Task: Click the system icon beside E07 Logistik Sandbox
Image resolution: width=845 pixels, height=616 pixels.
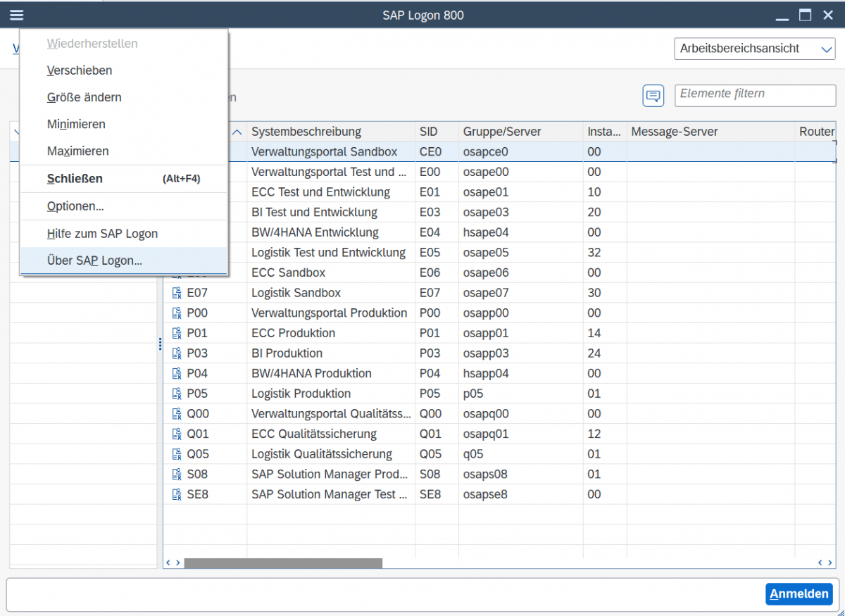Action: (x=177, y=292)
